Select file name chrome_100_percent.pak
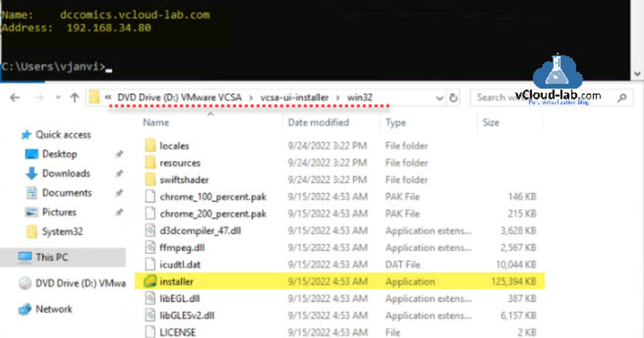Viewport: 644px width, 338px height. click(213, 197)
